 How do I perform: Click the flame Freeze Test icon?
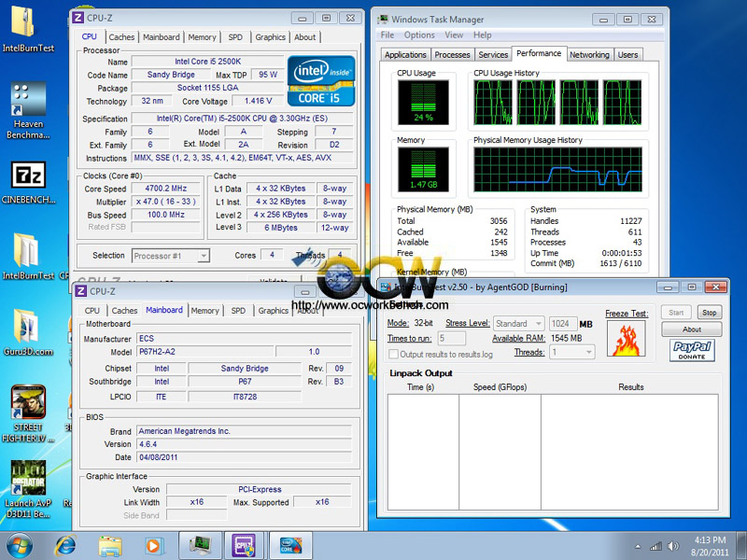point(626,339)
